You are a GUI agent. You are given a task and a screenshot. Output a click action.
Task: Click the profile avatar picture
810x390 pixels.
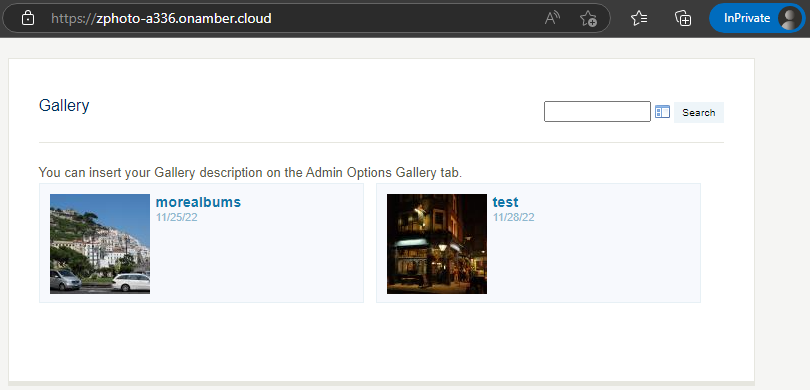point(789,19)
